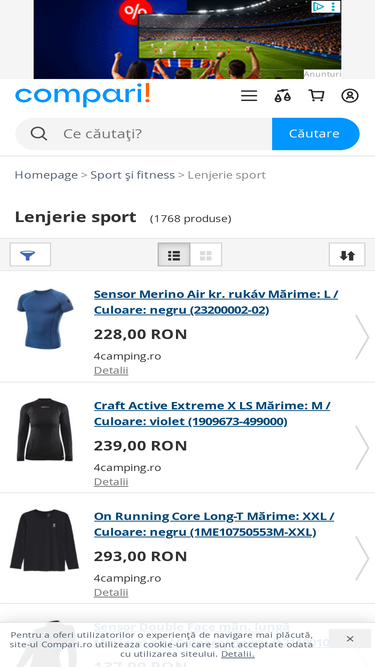The height and width of the screenshot is (667, 375).
Task: Open the blue Sensor Merino shirt thumbnail
Action: tap(45, 319)
